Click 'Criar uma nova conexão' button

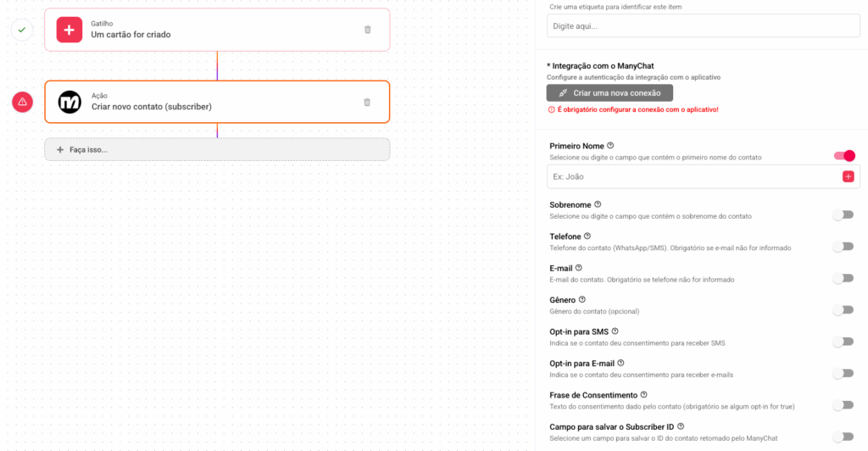(609, 92)
